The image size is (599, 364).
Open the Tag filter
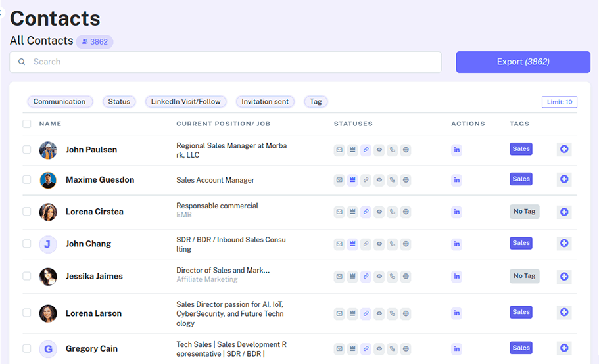tap(316, 102)
